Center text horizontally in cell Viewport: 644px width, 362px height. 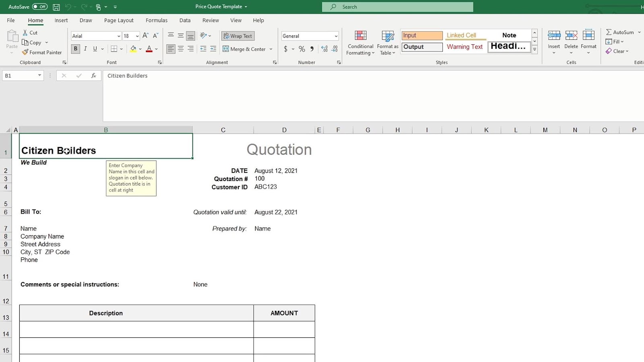tap(181, 49)
